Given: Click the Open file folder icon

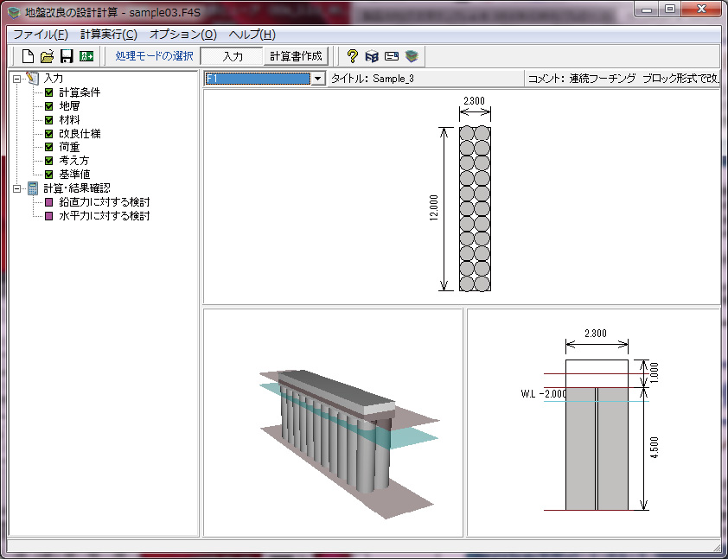Looking at the screenshot, I should click(x=47, y=56).
